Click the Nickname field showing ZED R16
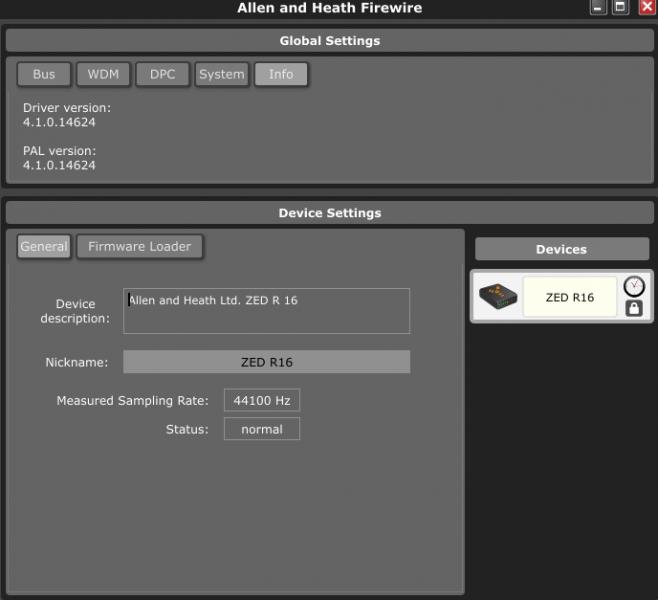 coord(266,362)
